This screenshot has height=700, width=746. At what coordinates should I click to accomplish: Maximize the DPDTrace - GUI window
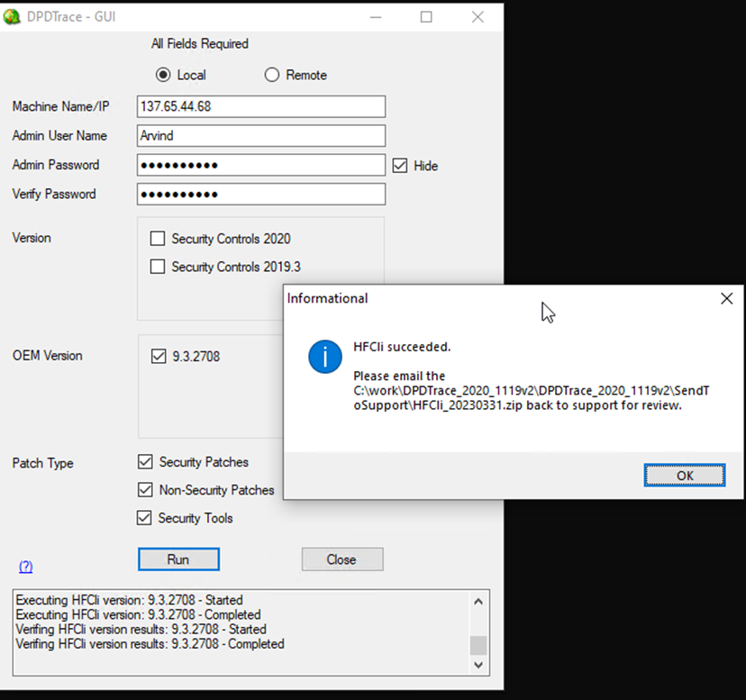(426, 17)
